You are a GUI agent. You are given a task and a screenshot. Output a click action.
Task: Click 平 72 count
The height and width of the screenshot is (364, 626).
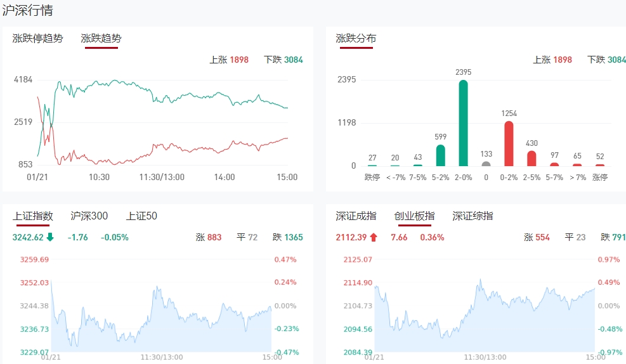(247, 237)
